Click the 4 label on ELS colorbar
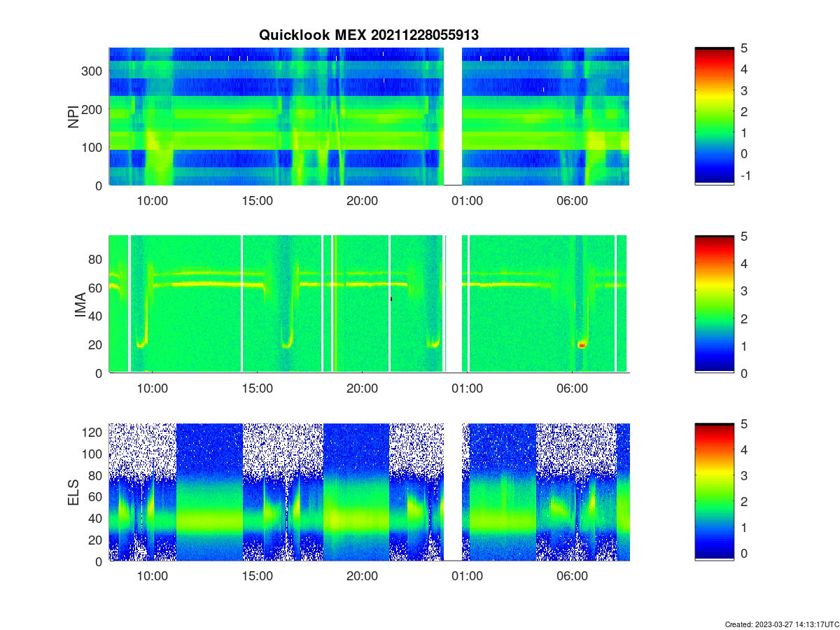840x630 pixels. tap(745, 449)
